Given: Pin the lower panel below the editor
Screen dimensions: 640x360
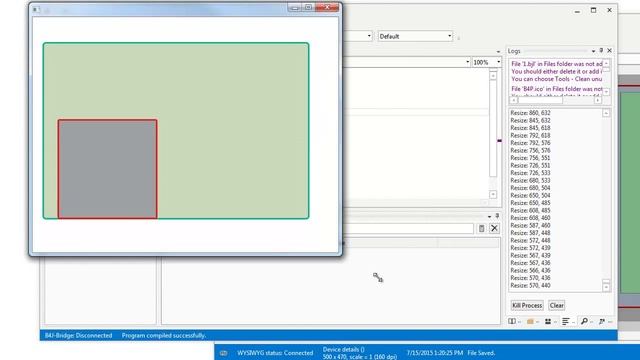Looking at the screenshot, I should pyautogui.click(x=497, y=216).
